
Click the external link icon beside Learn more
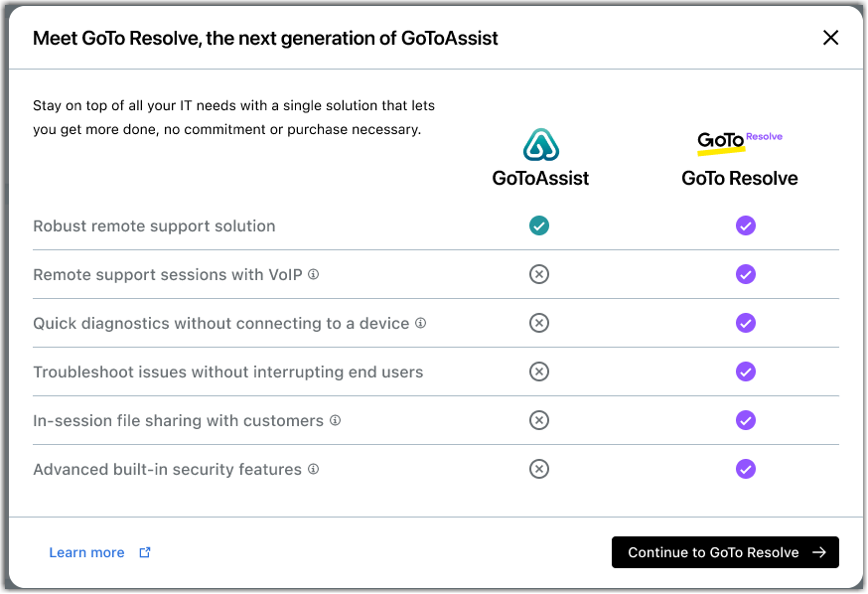(x=145, y=552)
